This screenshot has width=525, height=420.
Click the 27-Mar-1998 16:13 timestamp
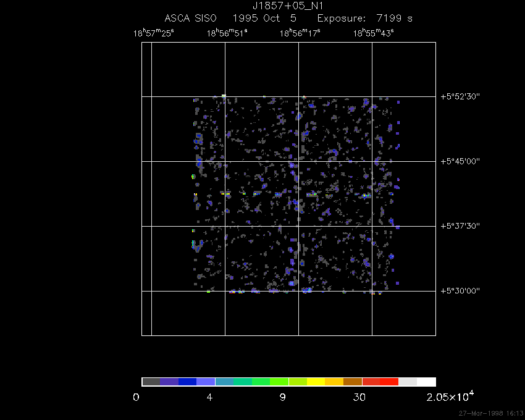(490, 413)
